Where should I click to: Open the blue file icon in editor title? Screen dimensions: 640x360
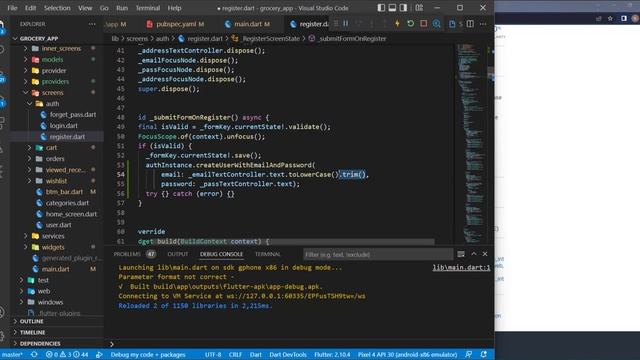pyautogui.click(x=452, y=24)
